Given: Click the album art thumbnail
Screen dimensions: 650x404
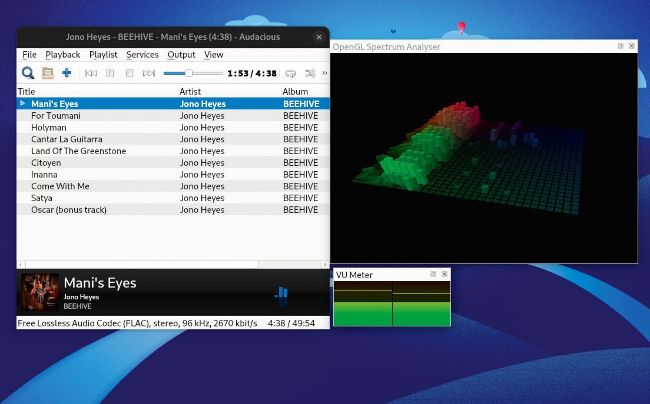Looking at the screenshot, I should point(39,291).
